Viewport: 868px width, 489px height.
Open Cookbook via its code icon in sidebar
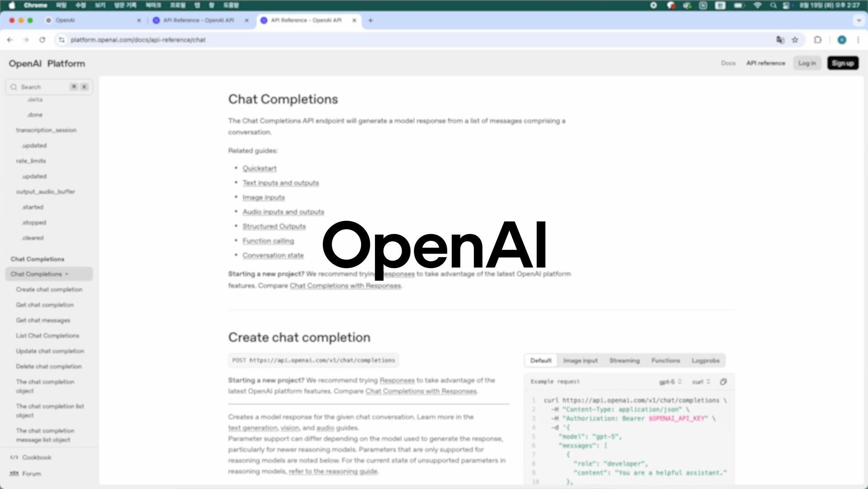(x=15, y=457)
